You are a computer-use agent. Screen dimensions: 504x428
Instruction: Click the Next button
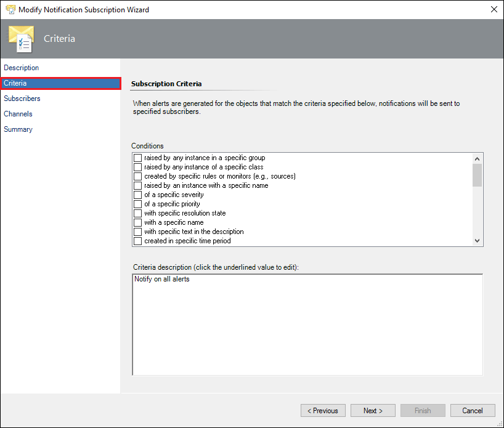pyautogui.click(x=373, y=411)
